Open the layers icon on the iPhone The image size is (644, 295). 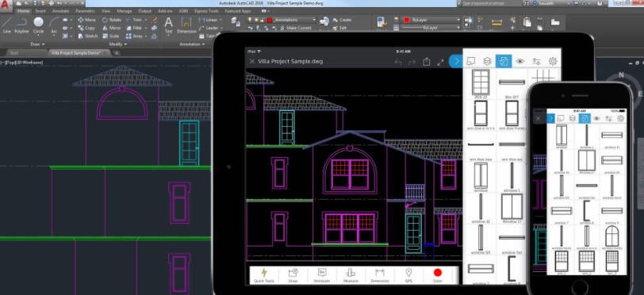pos(573,118)
